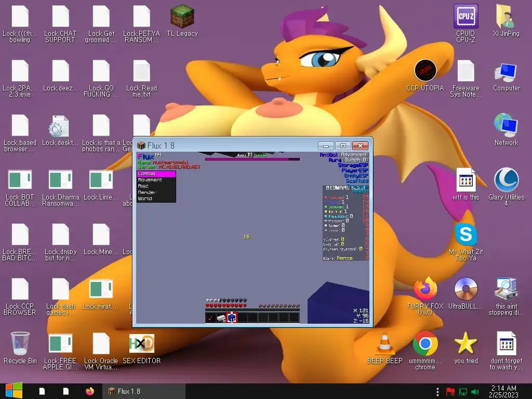This screenshot has height=399, width=532.
Task: Show hidden tray icons via three dots
Action: point(437,392)
